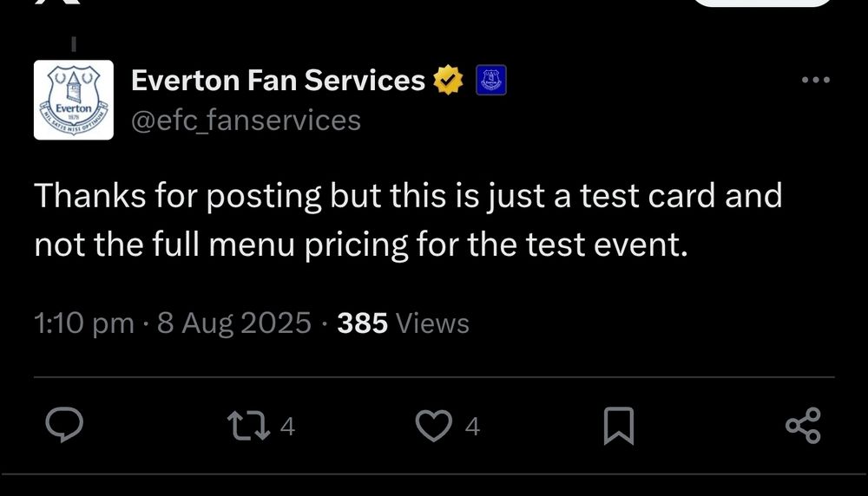Repost this tweet using the arrows icon
Image resolution: width=868 pixels, height=496 pixels.
pos(249,425)
